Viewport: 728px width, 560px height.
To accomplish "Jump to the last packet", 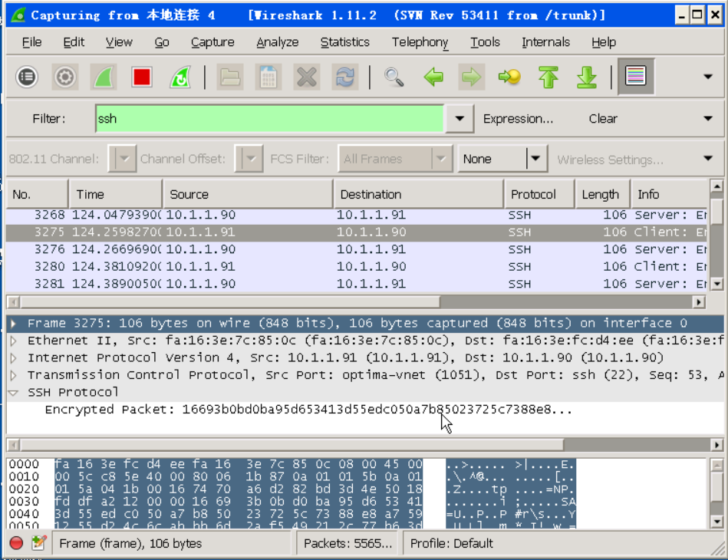I will (586, 77).
